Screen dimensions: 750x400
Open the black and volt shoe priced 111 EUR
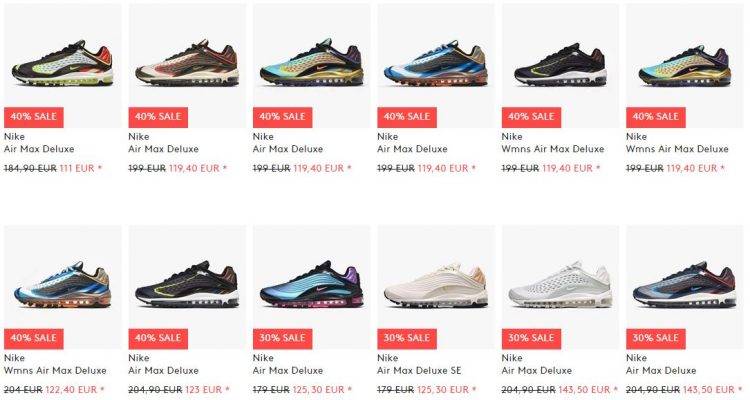coord(63,63)
